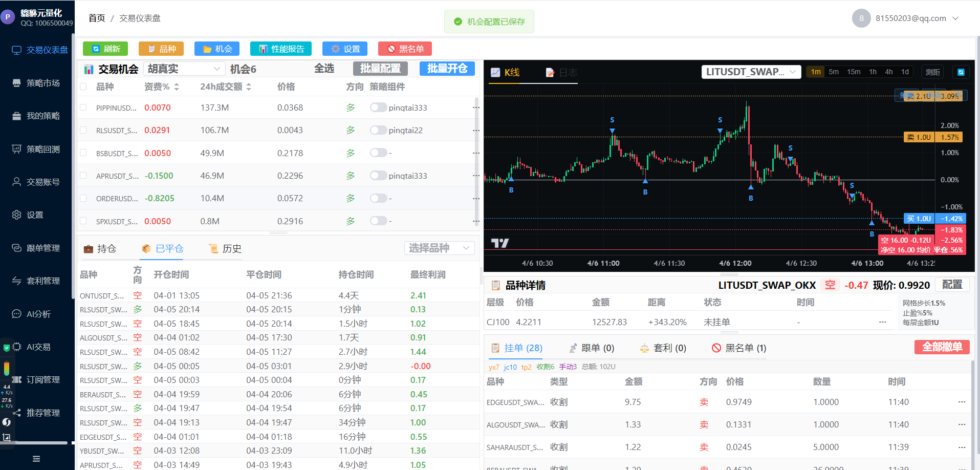
Task: Open 推荐管理 share icon
Action: click(16, 413)
